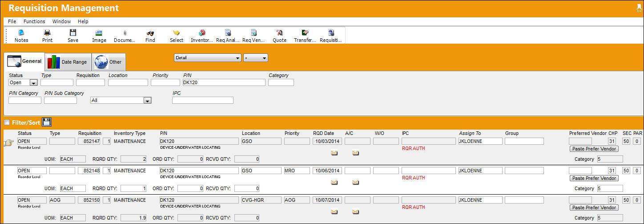Click the Preferred Vendor field for requisition 852148
Screen dimensions: 644x224
click(580, 171)
